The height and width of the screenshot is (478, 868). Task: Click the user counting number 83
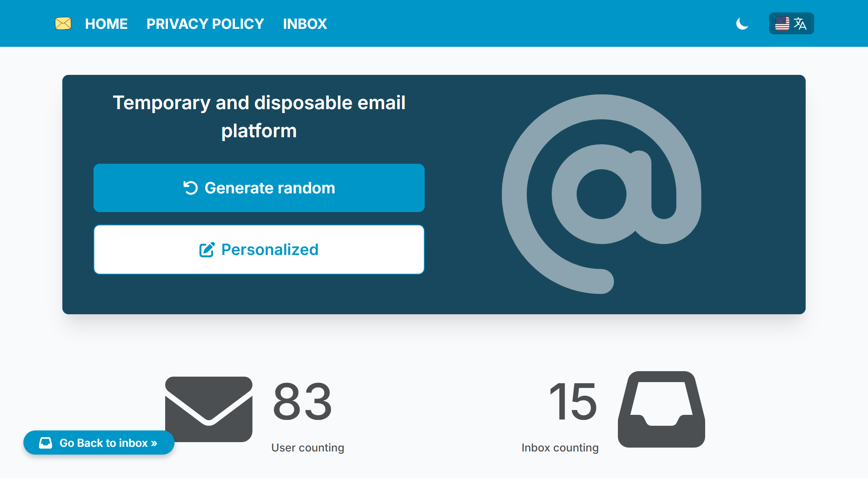click(302, 402)
